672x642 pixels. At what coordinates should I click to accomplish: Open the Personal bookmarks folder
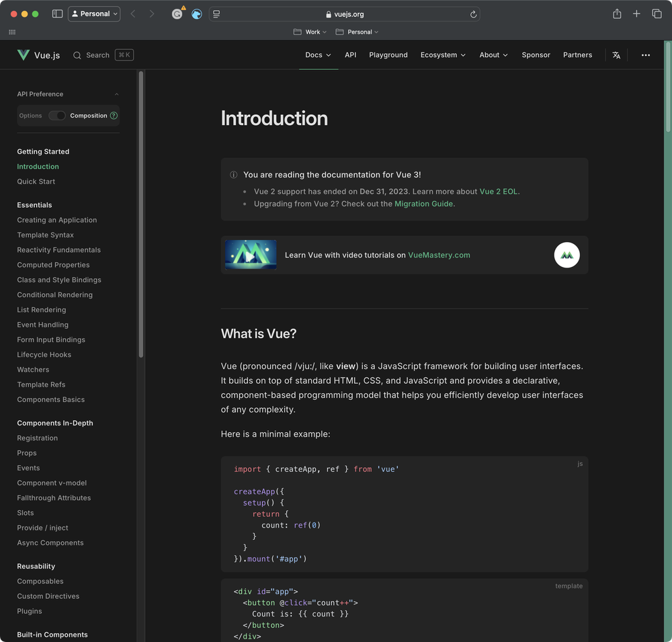click(357, 32)
